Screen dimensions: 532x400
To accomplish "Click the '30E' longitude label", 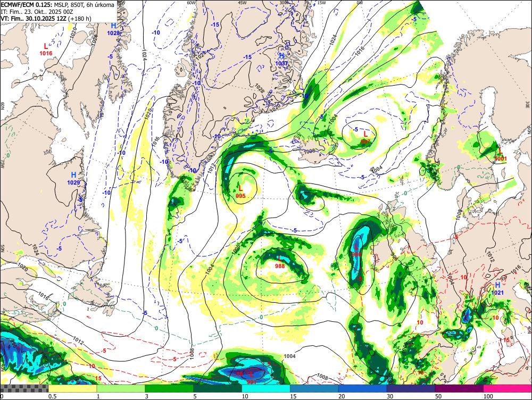I will (x=529, y=104).
